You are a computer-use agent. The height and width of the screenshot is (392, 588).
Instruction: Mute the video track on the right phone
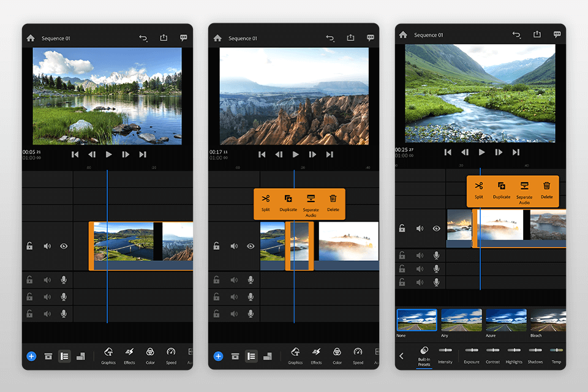click(420, 228)
